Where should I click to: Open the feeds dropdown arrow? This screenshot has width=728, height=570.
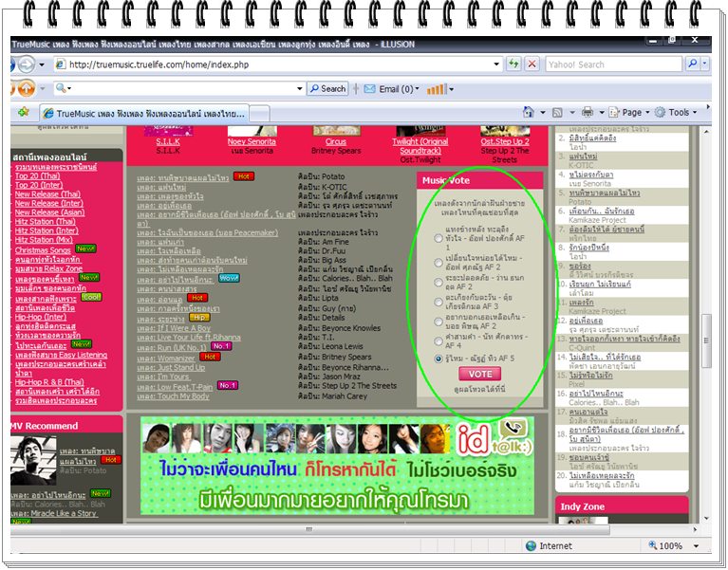point(572,112)
